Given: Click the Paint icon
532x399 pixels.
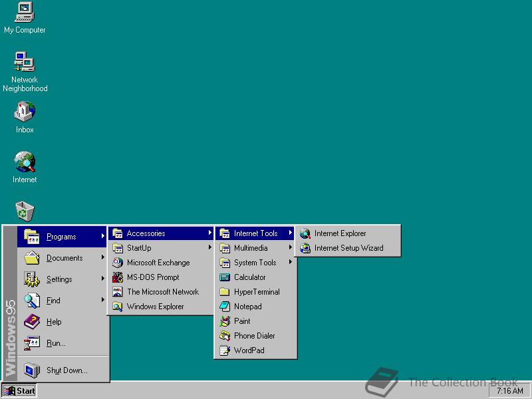Looking at the screenshot, I should (x=225, y=321).
